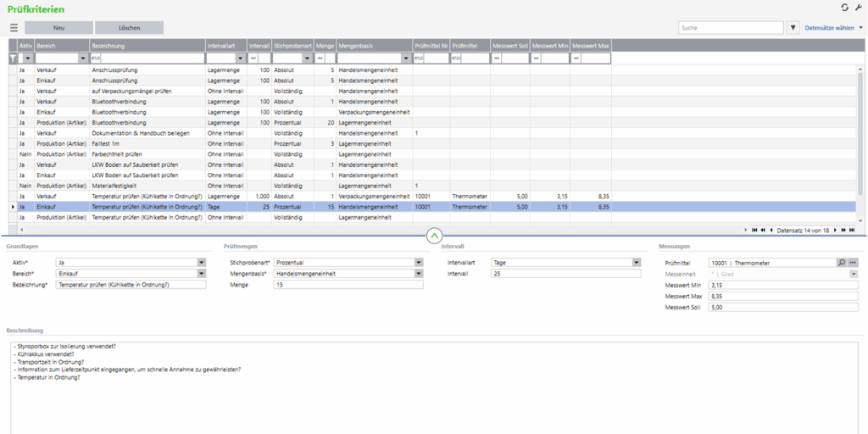Open the hamburger menu icon

pos(14,28)
